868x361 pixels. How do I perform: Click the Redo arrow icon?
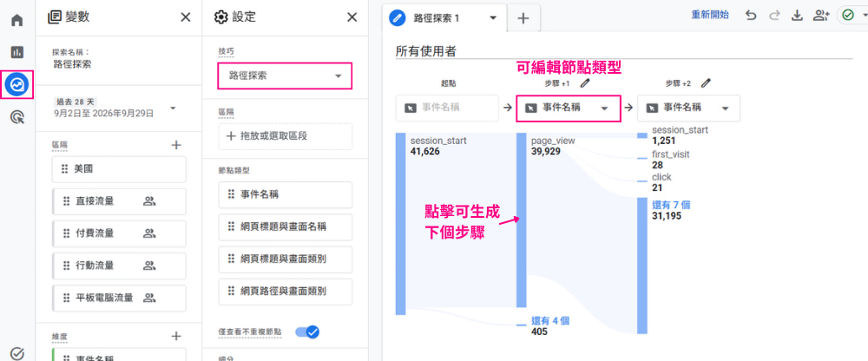click(774, 16)
